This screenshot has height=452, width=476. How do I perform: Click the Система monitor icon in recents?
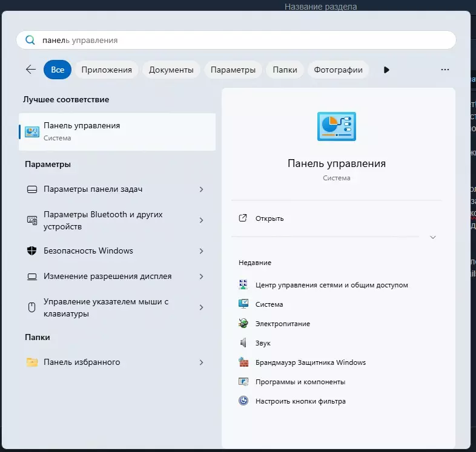click(243, 304)
